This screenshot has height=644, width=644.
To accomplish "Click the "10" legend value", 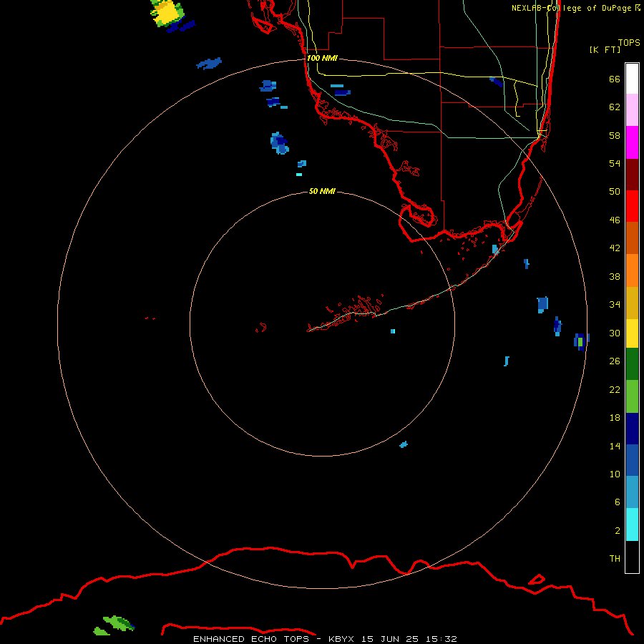I will click(615, 474).
